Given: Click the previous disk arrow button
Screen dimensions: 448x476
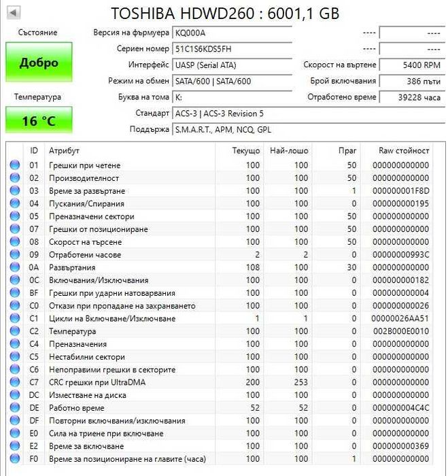Looking at the screenshot, I should tap(14, 13).
